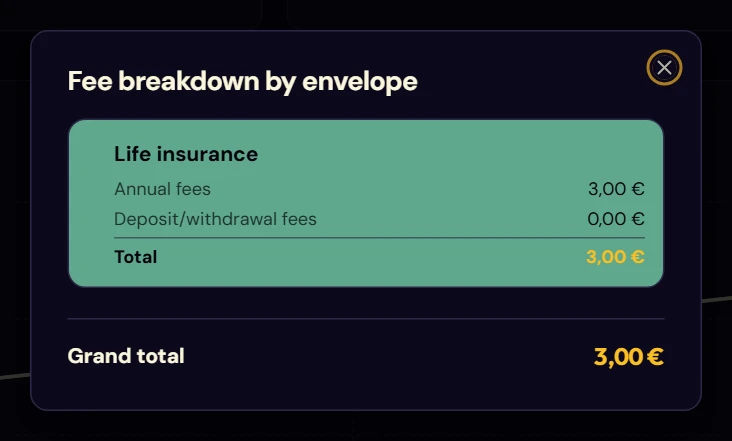Click the dark backdrop below the dialog
The image size is (732, 441).
pos(366,427)
